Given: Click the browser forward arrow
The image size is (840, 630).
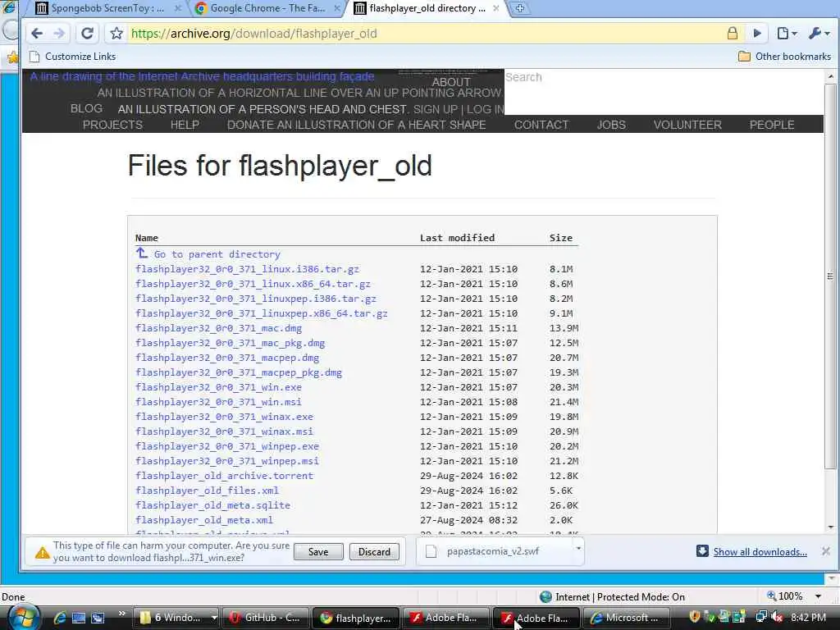Looking at the screenshot, I should [59, 33].
